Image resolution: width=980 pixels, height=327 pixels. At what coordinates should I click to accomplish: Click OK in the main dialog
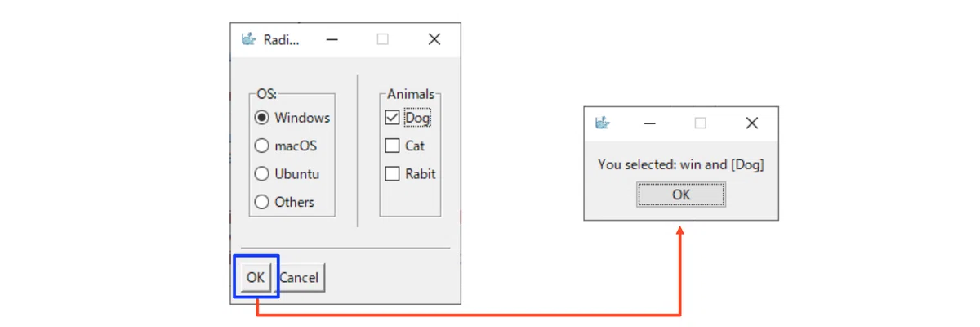(x=256, y=277)
